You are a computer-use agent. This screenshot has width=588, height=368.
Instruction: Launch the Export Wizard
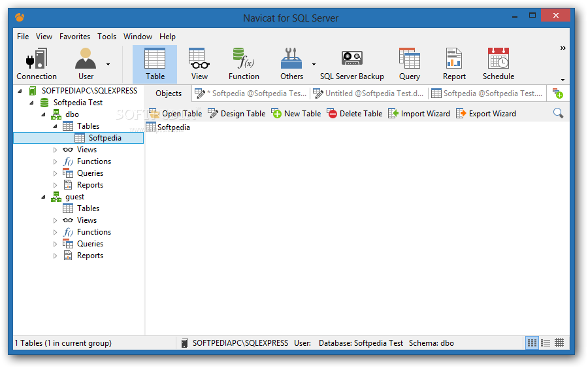[x=486, y=113]
